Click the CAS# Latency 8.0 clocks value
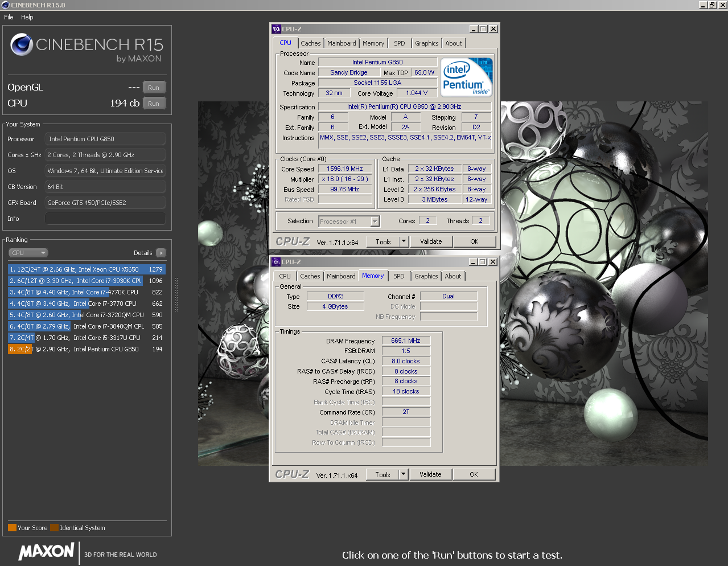 point(406,361)
